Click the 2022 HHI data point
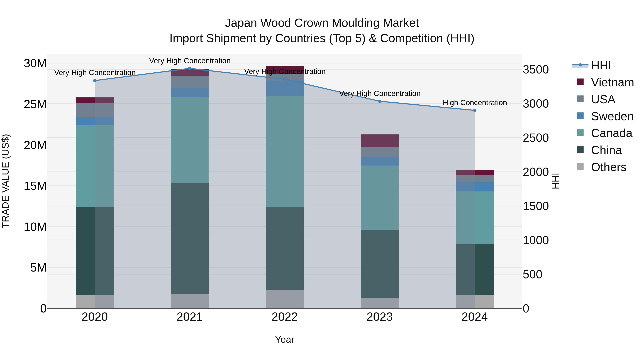 tap(284, 79)
